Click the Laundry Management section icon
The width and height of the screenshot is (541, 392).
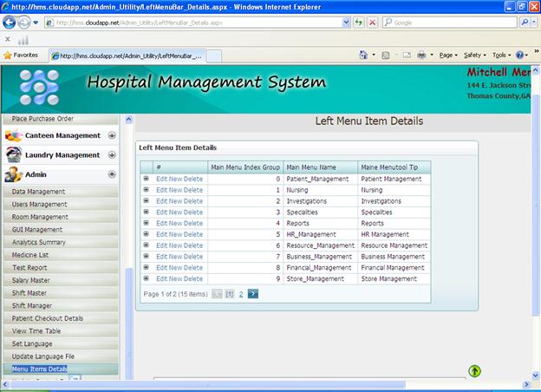(13, 154)
